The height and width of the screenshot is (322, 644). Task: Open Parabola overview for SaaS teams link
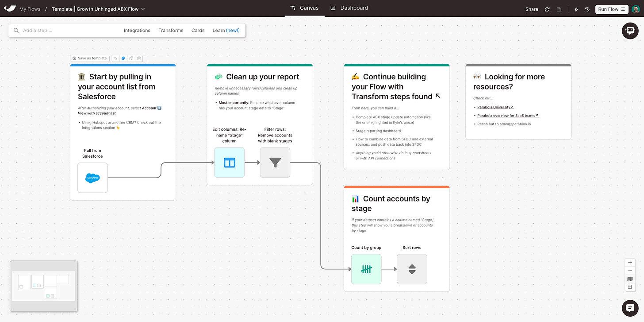pyautogui.click(x=508, y=116)
